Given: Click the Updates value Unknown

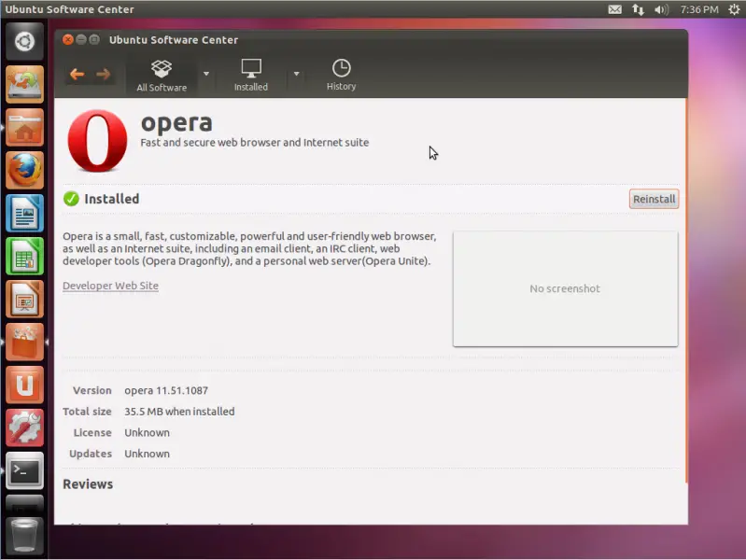Looking at the screenshot, I should [147, 454].
